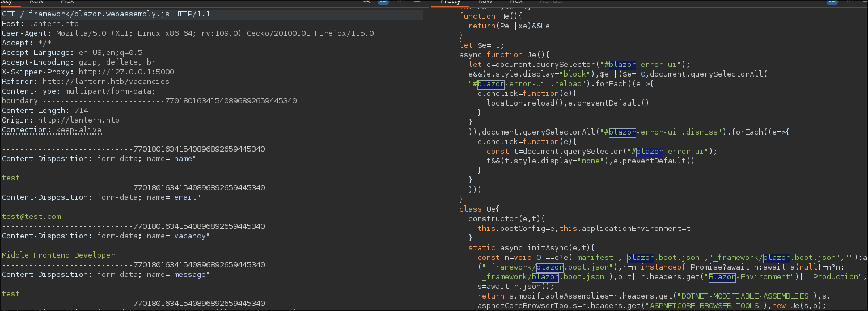The width and height of the screenshot is (868, 311).
Task: Select the 'boundary=' line of the request
Action: click(149, 101)
